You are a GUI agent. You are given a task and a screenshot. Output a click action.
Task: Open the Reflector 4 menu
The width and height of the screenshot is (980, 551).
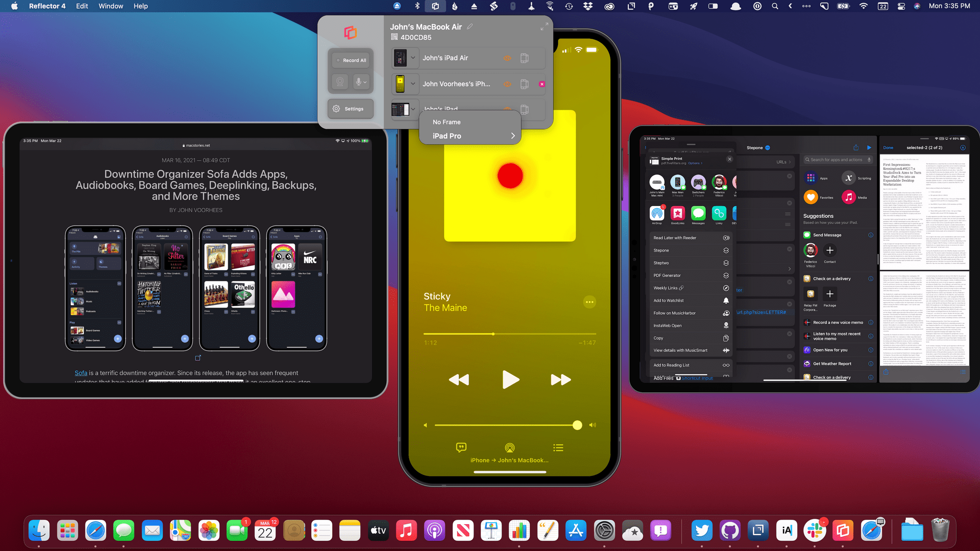(47, 6)
